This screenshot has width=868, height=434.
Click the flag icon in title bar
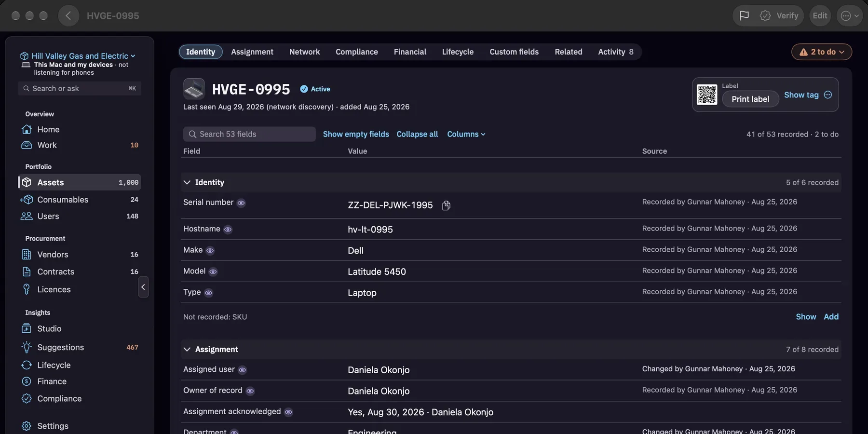744,15
